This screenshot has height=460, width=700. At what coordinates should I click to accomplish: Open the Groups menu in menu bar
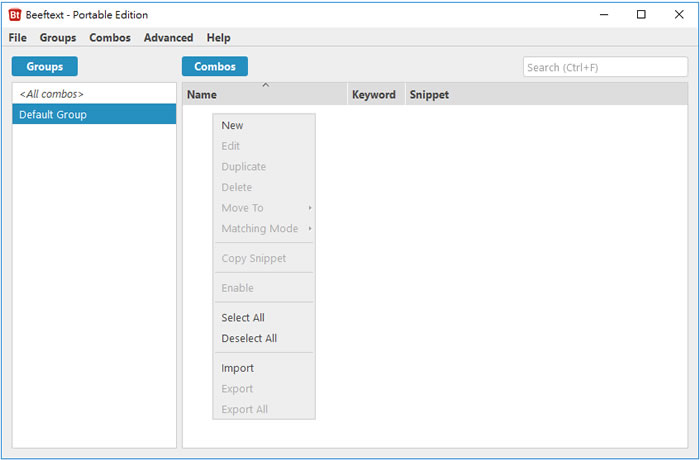pyautogui.click(x=58, y=38)
